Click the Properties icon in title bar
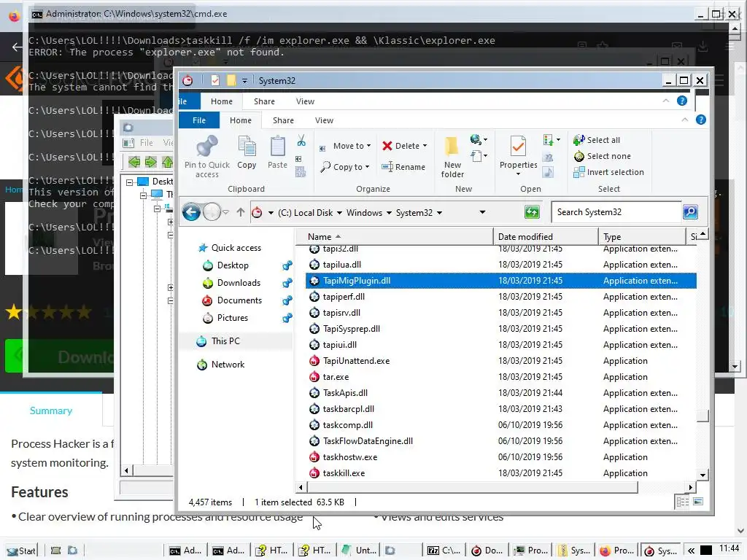This screenshot has width=747, height=560. tap(215, 80)
